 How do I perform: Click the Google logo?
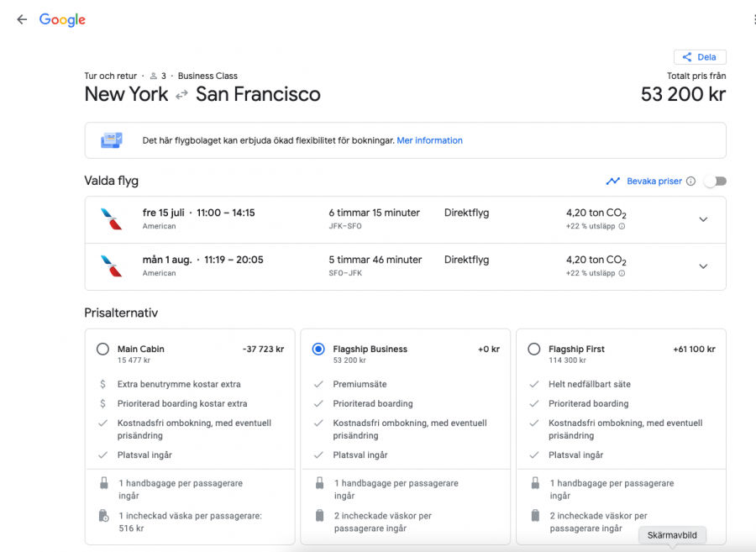[62, 19]
